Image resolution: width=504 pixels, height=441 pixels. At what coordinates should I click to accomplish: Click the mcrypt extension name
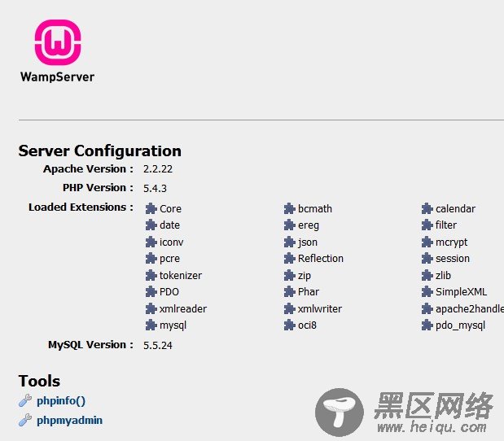coord(452,242)
